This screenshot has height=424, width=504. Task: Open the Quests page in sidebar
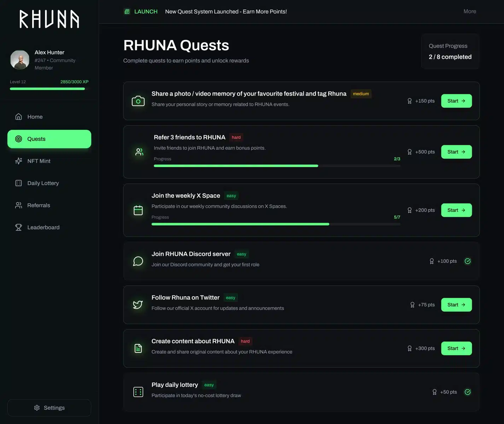click(49, 139)
